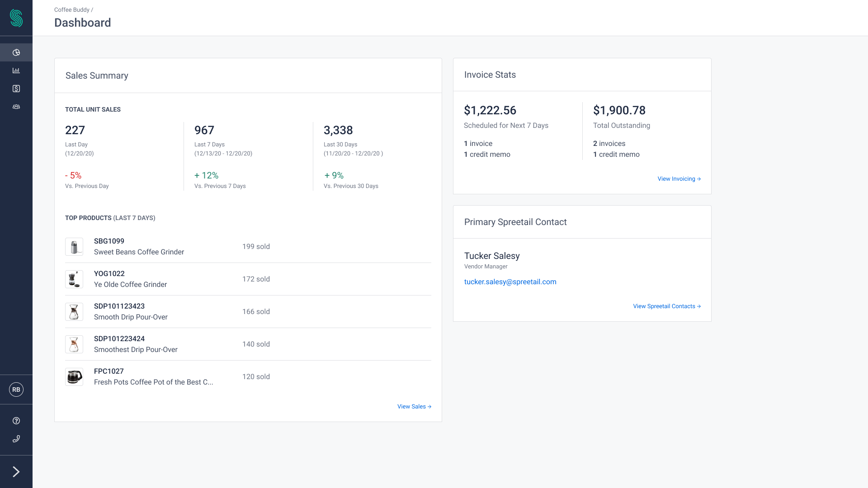Open the contacts people icon in sidebar

tap(16, 107)
